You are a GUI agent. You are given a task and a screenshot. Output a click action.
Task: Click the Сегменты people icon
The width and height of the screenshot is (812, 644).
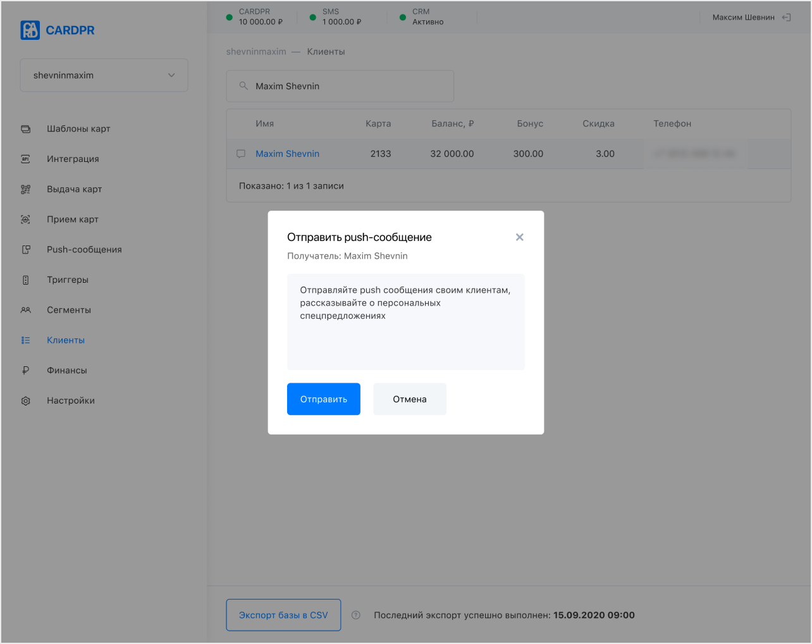tap(25, 310)
